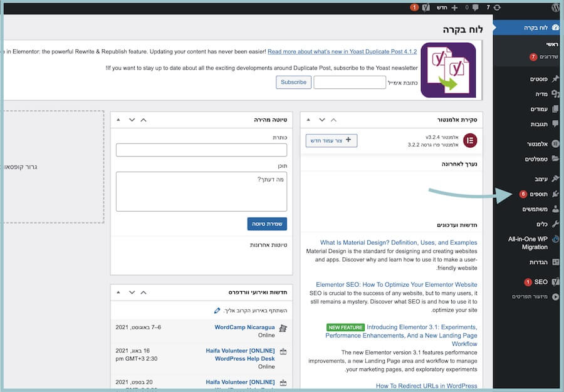The width and height of the screenshot is (564, 392).
Task: Move 'טיוטה מהירה' widget up with chevron
Action: [x=144, y=120]
